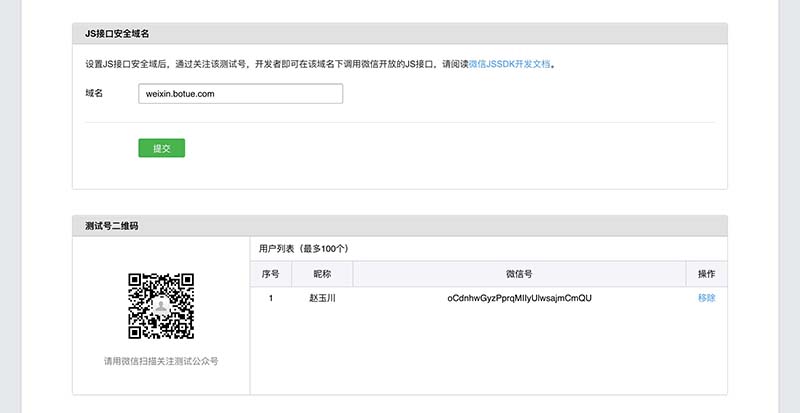The image size is (800, 413).
Task: Click the JS接口安全域名 section header
Action: click(x=400, y=34)
